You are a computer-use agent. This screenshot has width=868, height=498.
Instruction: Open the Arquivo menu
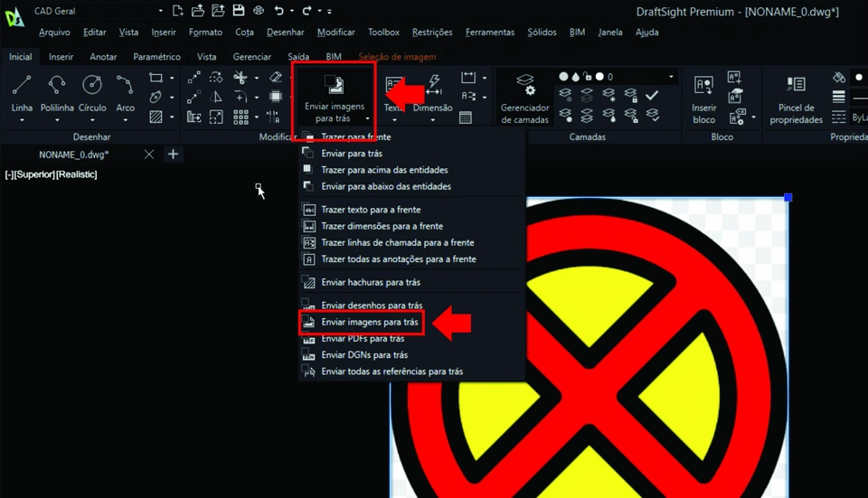54,33
